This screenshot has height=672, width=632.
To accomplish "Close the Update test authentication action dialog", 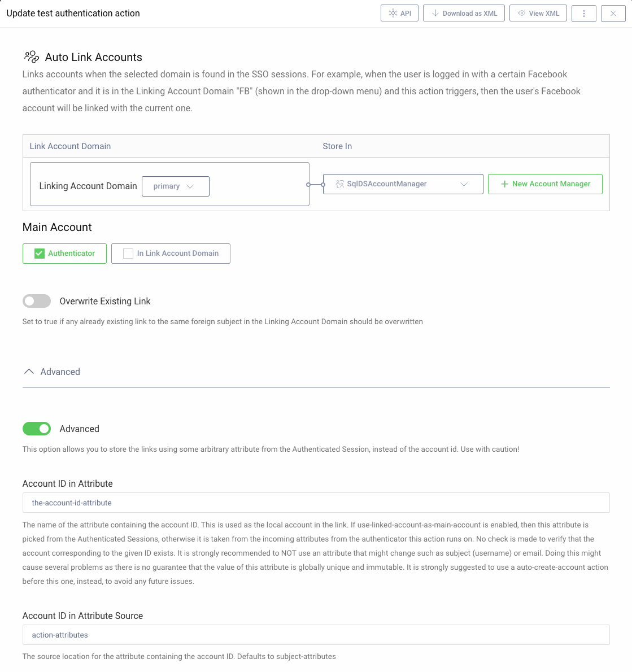I will [x=613, y=12].
